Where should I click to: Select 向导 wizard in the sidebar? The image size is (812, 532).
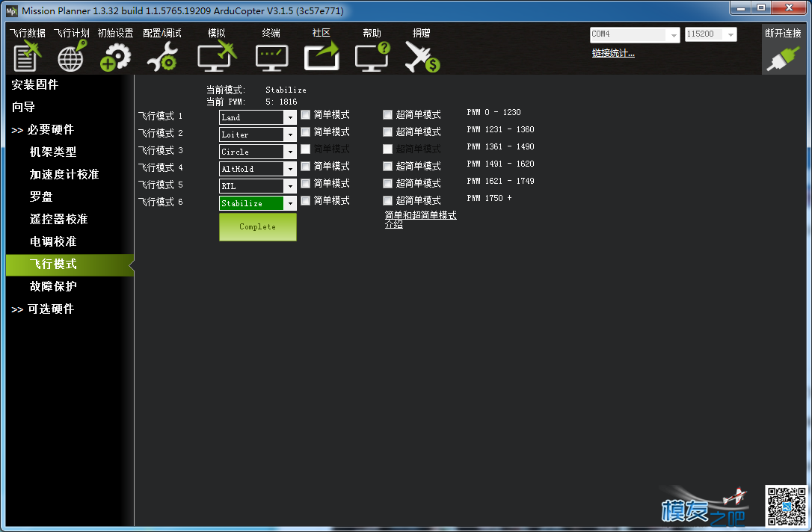pos(23,107)
